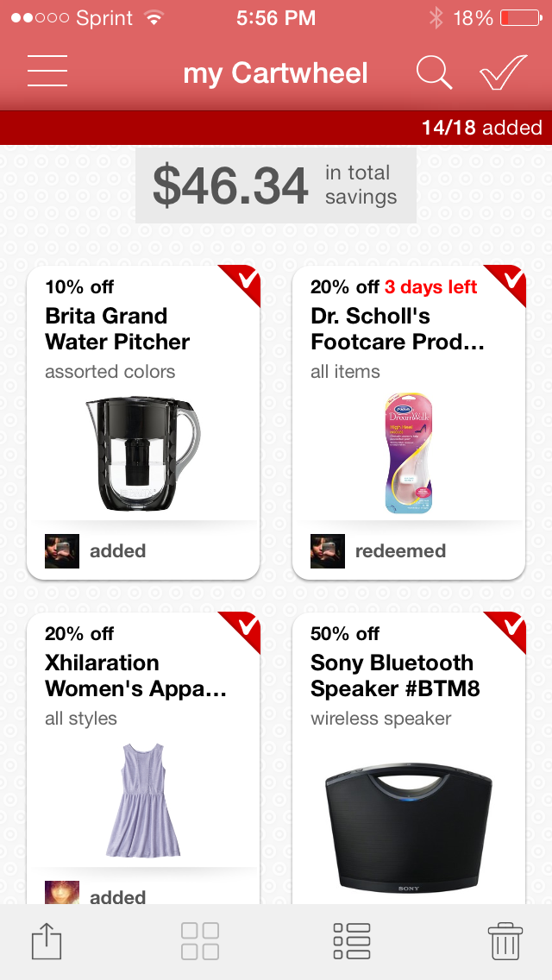The image size is (552, 980).
Task: Tap the share icon in bottom toolbar
Action: pos(47,941)
